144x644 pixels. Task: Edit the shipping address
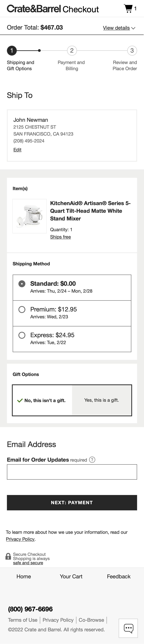tap(17, 150)
